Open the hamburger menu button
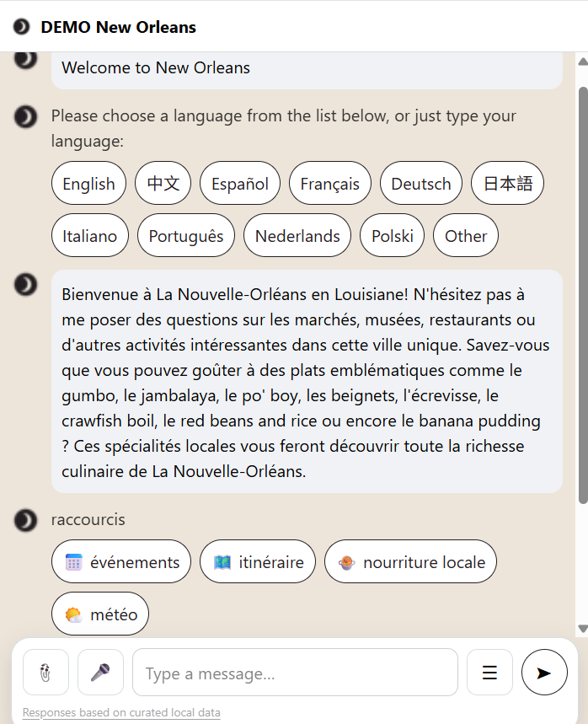The image size is (588, 724). click(489, 672)
